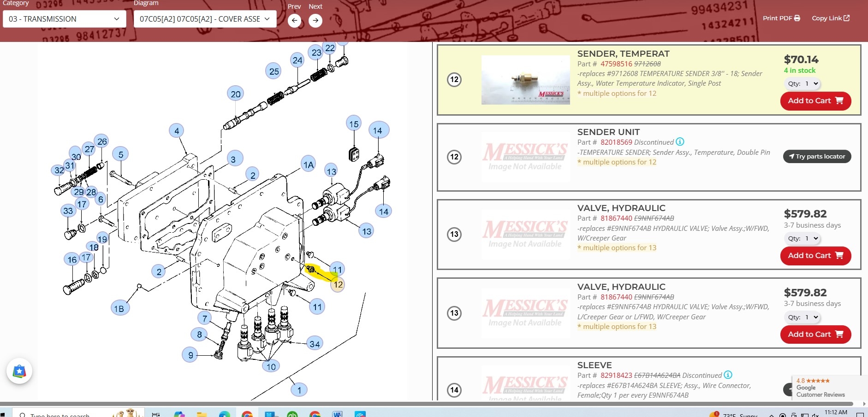The image size is (868, 417).
Task: Click info icon beside Sleeve 82918423 Discontinued
Action: click(728, 375)
